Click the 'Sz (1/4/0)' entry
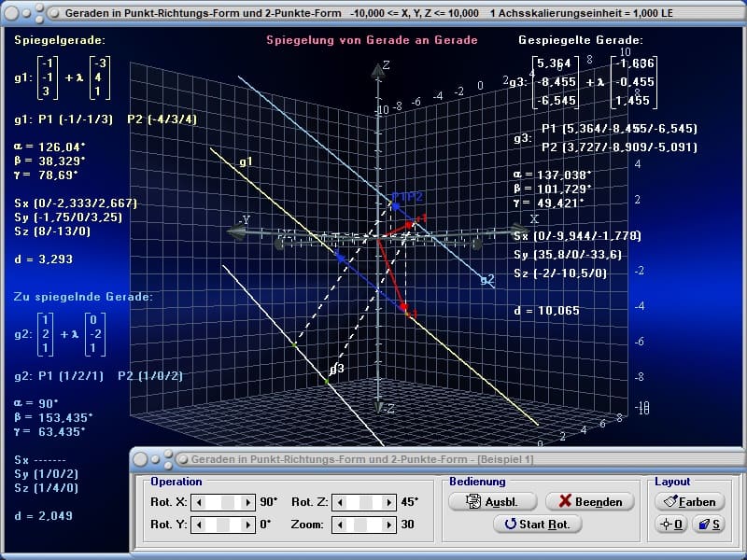Image resolution: width=747 pixels, height=560 pixels. click(x=46, y=487)
